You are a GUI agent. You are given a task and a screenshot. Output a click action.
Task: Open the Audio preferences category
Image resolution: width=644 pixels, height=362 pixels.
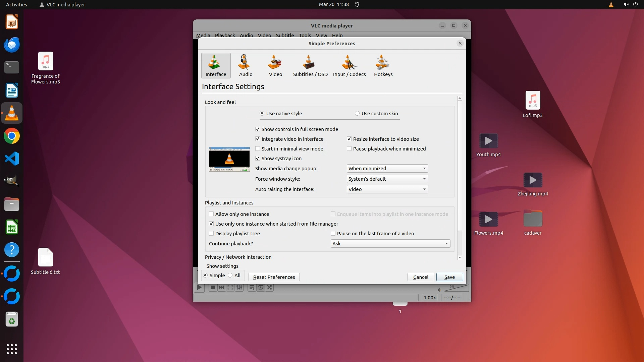(x=246, y=66)
